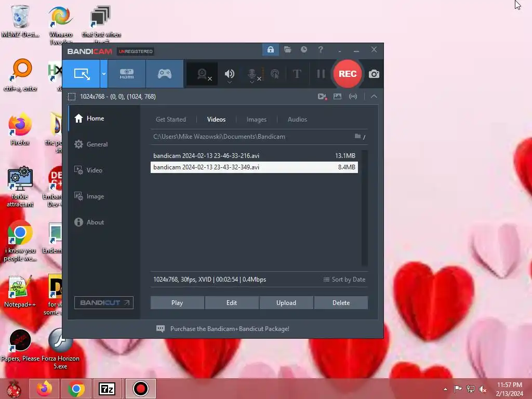Click the Play button
532x399 pixels.
coord(177,303)
